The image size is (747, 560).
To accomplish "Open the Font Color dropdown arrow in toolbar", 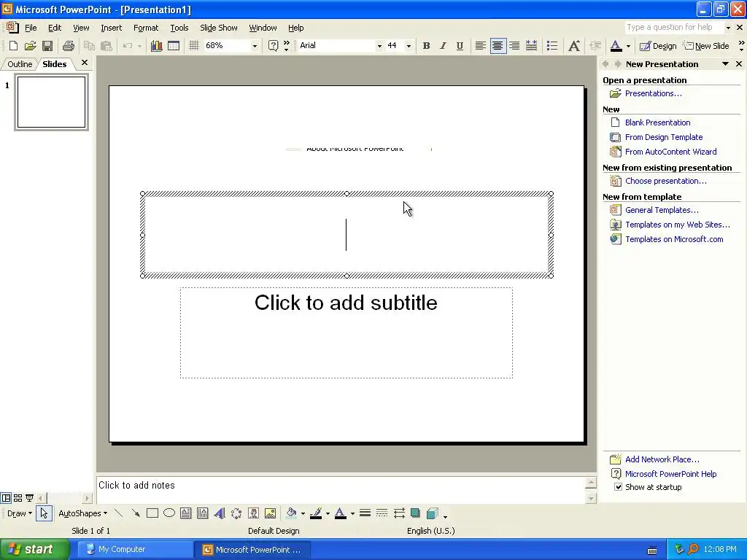I will pos(628,46).
